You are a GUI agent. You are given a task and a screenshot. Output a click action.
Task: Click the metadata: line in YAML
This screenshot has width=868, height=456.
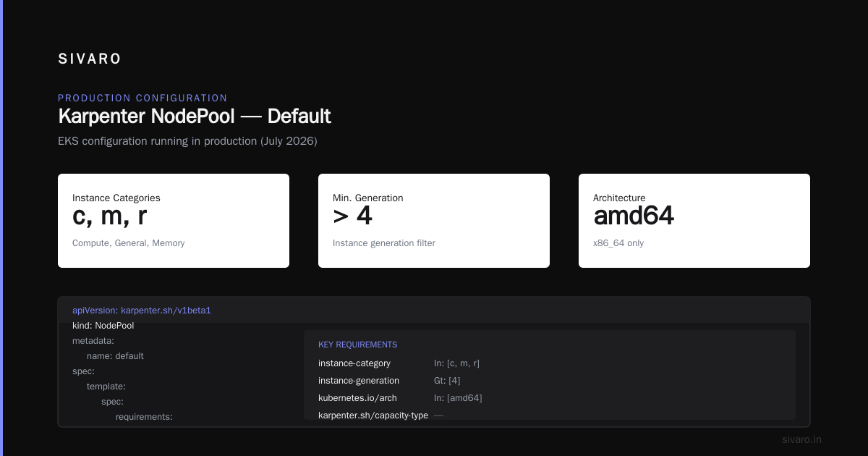tap(93, 340)
